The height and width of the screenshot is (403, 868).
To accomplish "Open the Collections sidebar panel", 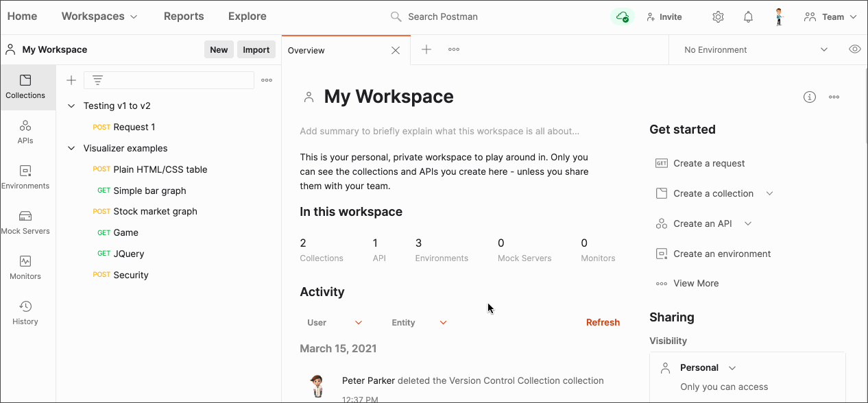I will (x=25, y=87).
